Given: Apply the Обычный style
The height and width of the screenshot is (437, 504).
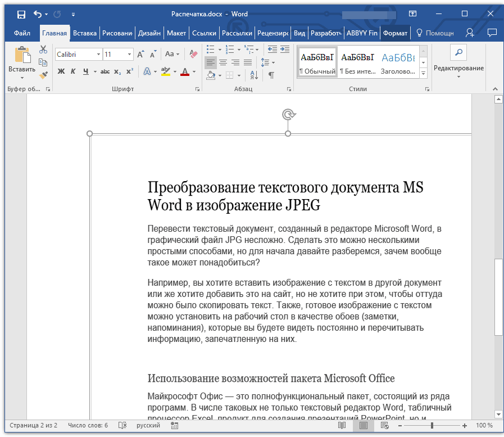Looking at the screenshot, I should coord(317,62).
